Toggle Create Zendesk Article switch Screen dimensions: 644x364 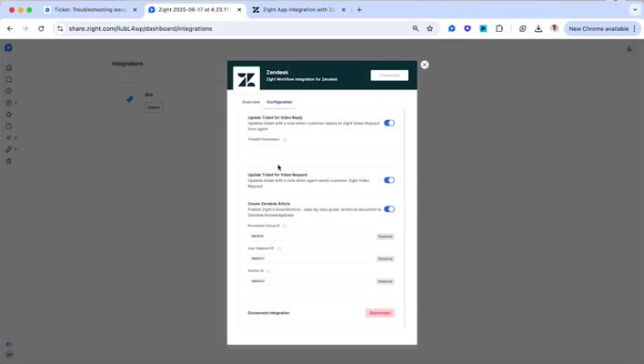coord(389,209)
